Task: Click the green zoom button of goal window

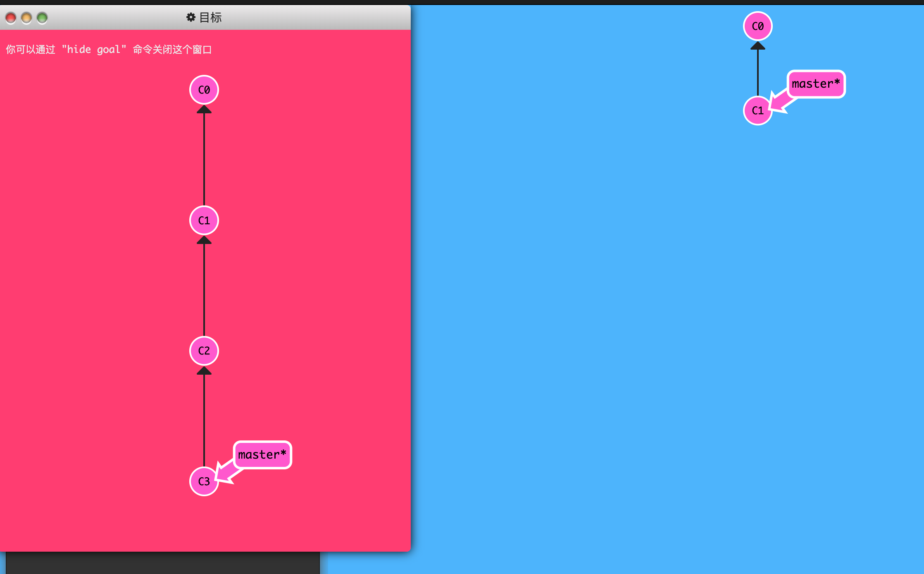Action: (x=42, y=18)
